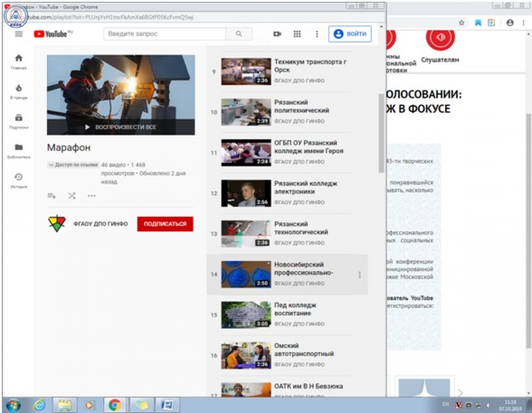532x413 pixels.
Task: Click the thumbnail of video 11
Action: point(246,153)
